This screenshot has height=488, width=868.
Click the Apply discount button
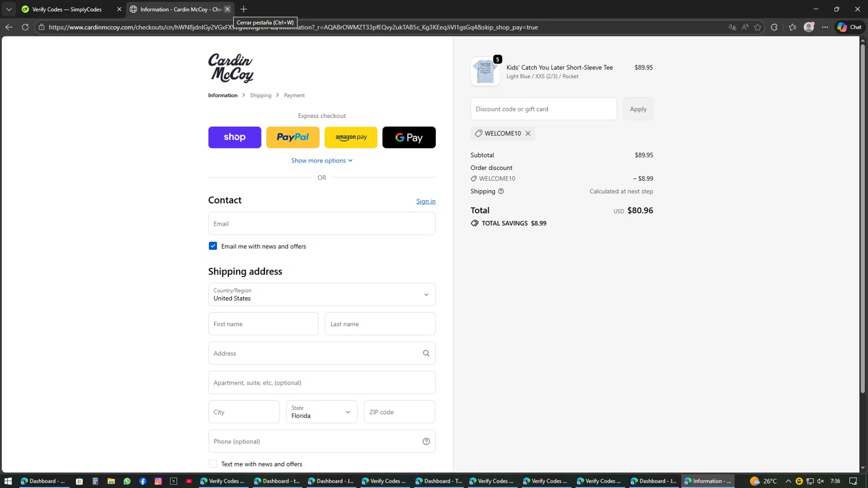click(638, 109)
